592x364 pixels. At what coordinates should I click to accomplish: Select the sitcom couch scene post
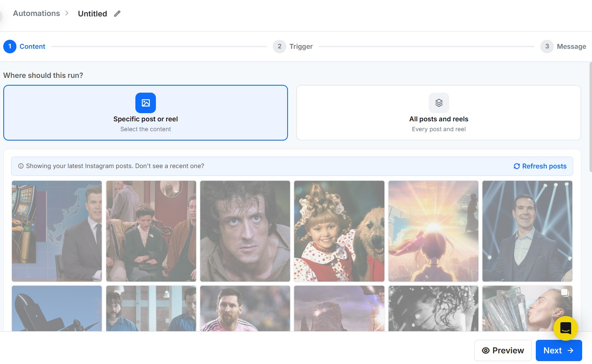pyautogui.click(x=151, y=231)
